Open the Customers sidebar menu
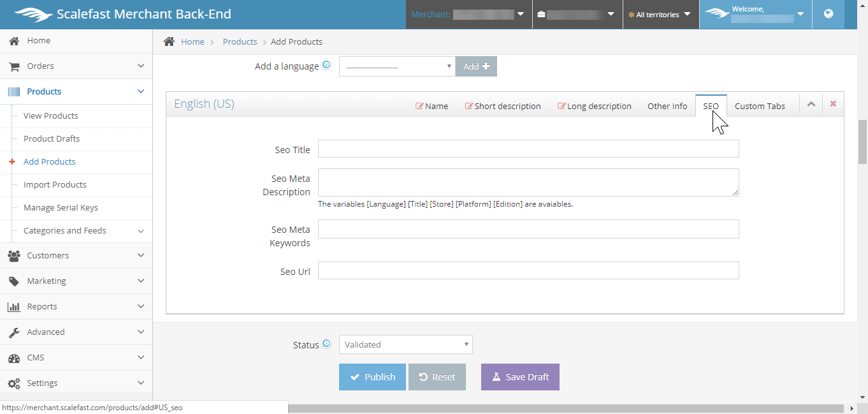868x414 pixels. click(76, 255)
